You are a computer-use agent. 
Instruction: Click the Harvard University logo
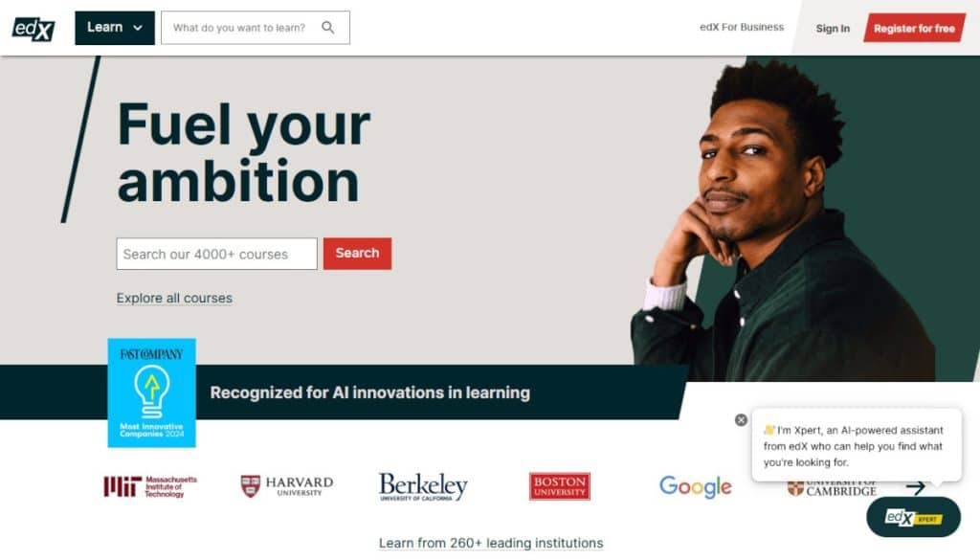(x=283, y=484)
